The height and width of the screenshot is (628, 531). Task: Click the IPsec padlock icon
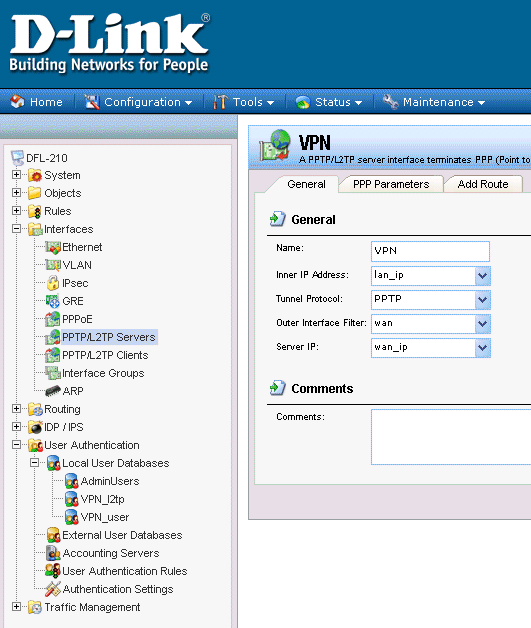click(x=53, y=283)
